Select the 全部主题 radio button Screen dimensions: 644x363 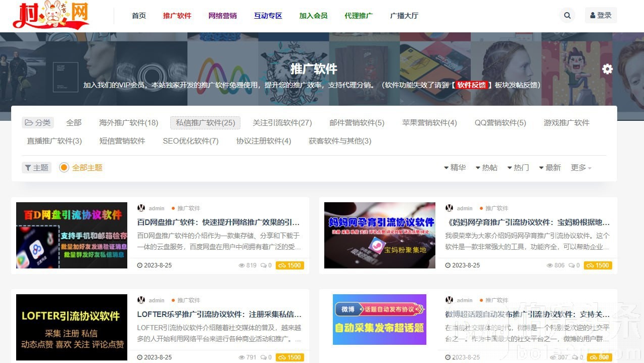point(64,167)
